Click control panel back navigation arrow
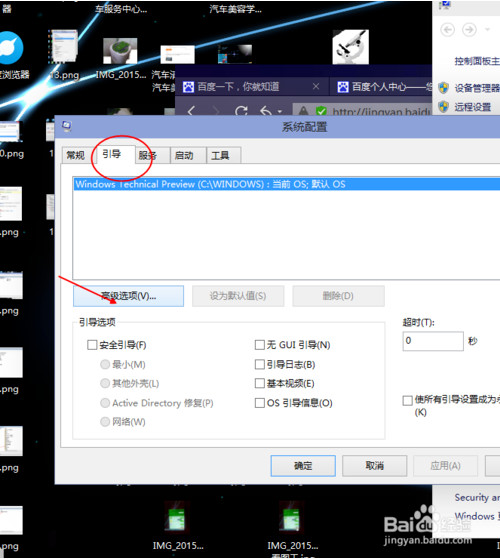 (x=448, y=30)
